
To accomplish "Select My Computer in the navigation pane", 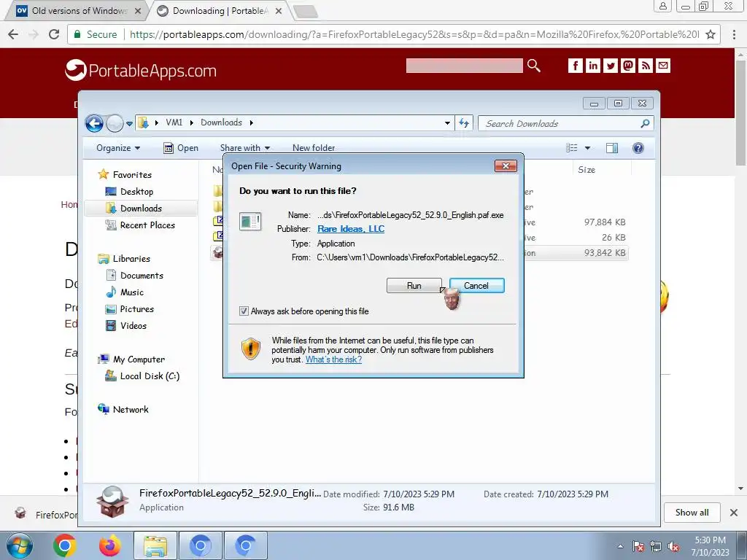I will 139,359.
